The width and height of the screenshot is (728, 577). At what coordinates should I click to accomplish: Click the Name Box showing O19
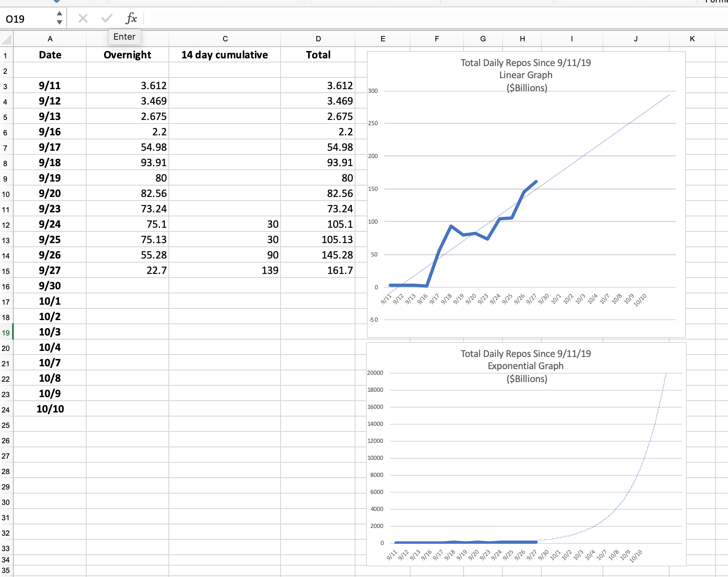point(28,19)
